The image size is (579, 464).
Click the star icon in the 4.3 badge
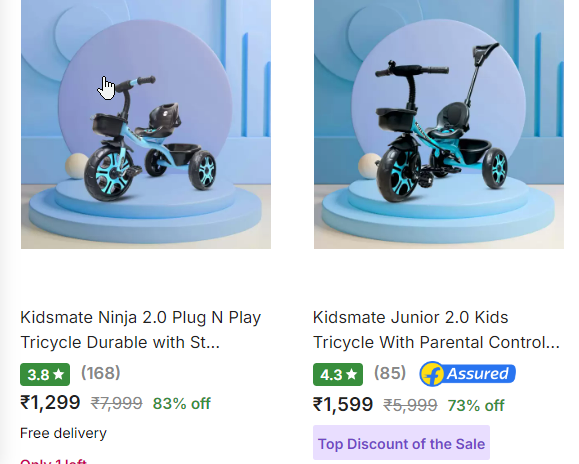[x=352, y=374]
